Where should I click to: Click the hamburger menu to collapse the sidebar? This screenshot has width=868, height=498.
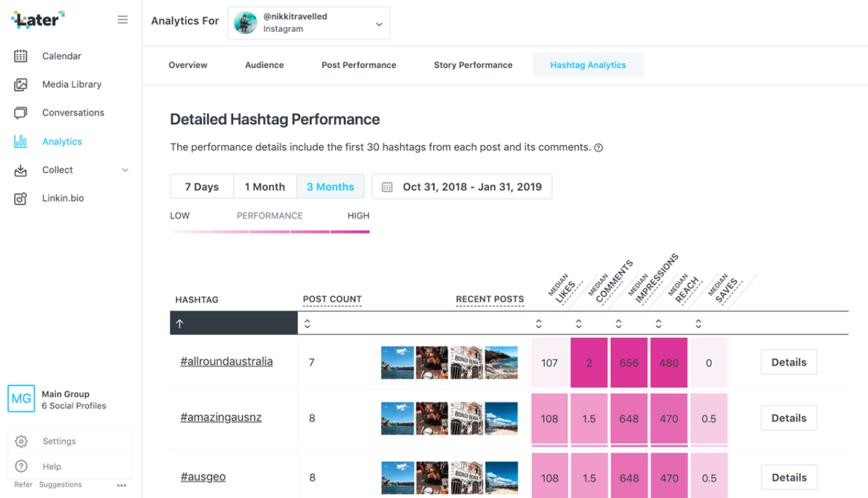point(122,20)
